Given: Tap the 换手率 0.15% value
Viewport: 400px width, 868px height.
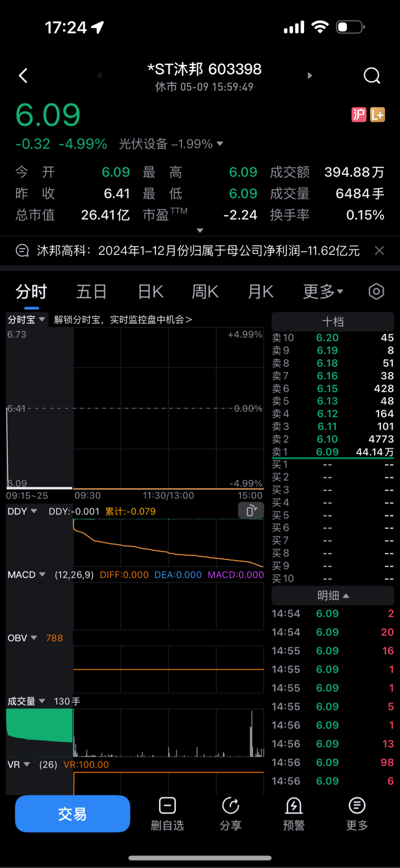Looking at the screenshot, I should point(365,215).
